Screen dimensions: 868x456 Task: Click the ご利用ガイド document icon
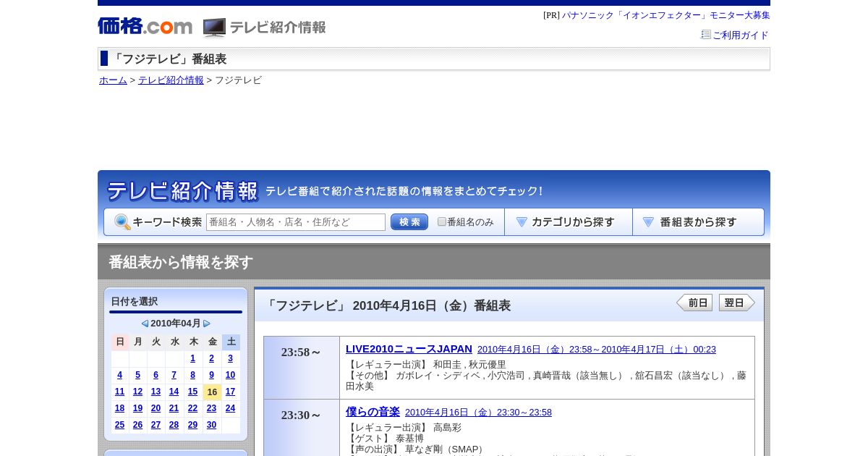[706, 34]
